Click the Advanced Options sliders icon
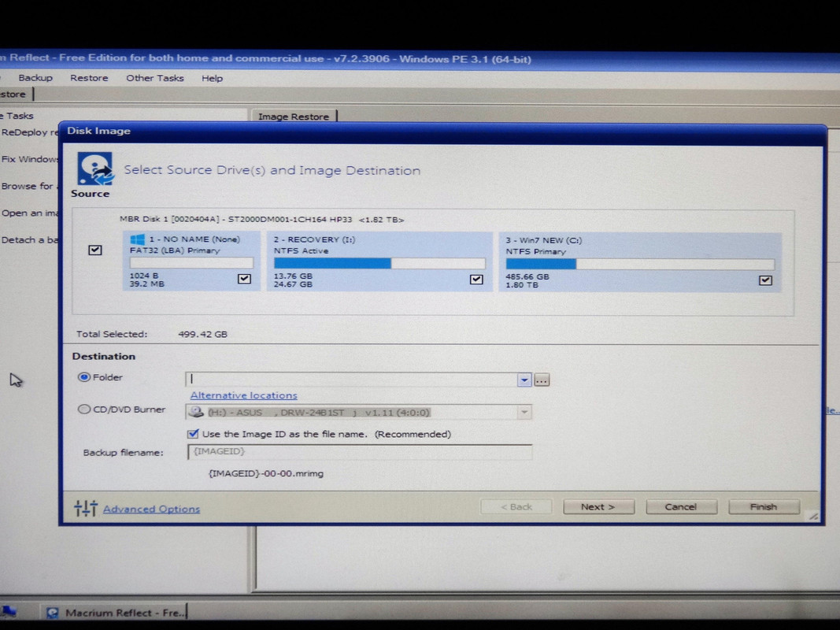The height and width of the screenshot is (630, 840). click(86, 508)
